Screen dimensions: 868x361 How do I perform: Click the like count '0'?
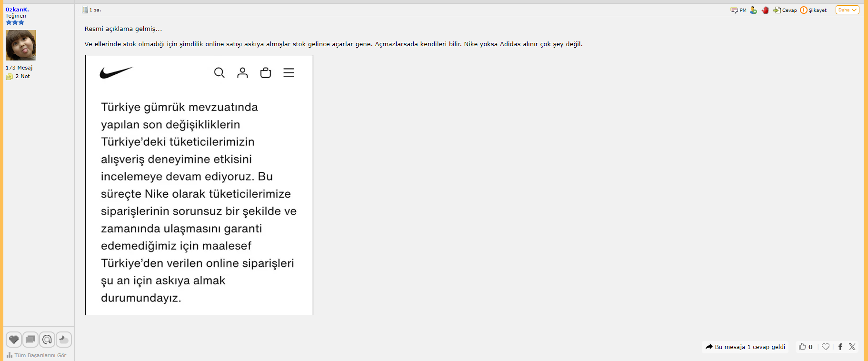point(810,347)
